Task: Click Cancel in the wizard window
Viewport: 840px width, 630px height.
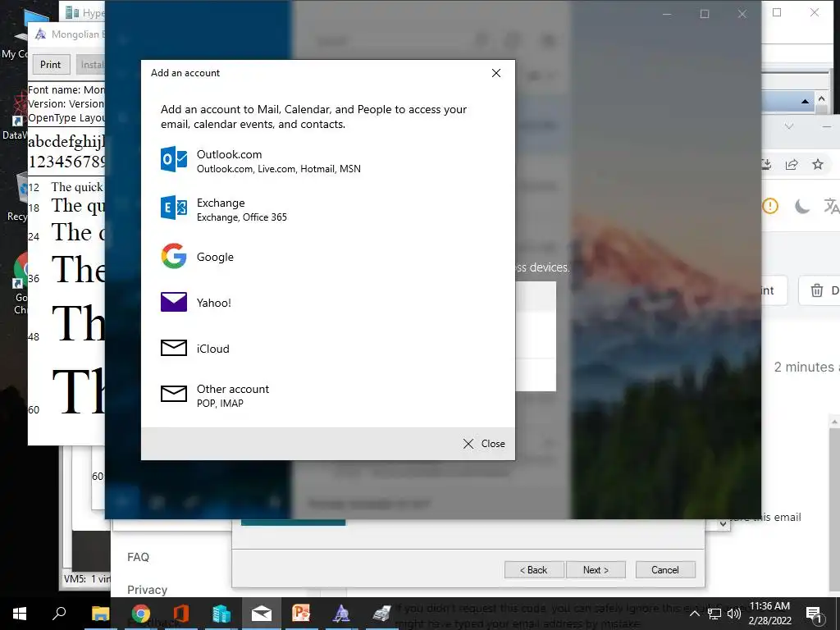Action: 664,570
